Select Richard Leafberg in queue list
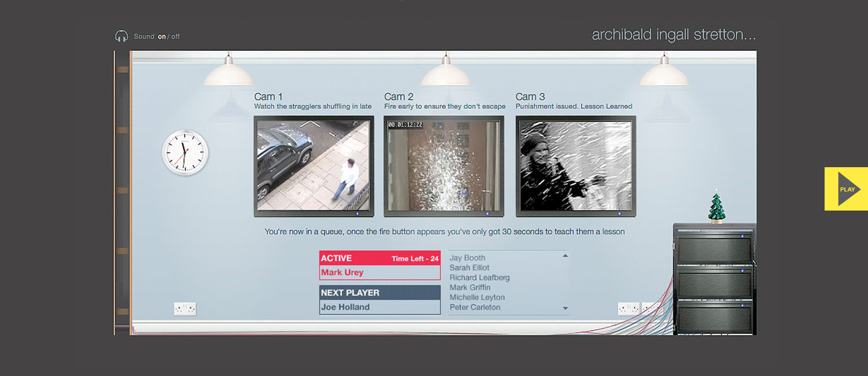Image resolution: width=868 pixels, height=376 pixels. 480,278
